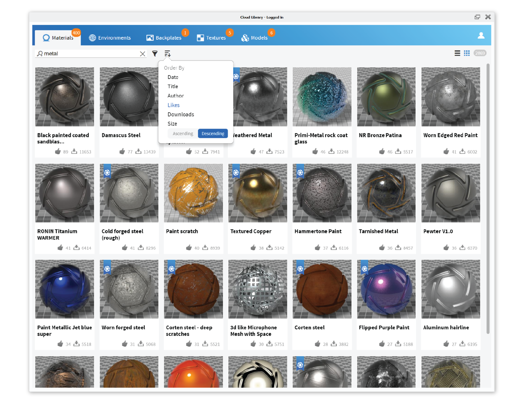Switch to the Models tab

[x=254, y=38]
